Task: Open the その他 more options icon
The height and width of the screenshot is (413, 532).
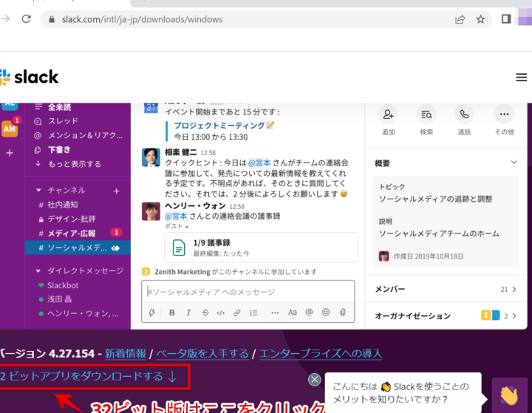Action: (x=504, y=115)
